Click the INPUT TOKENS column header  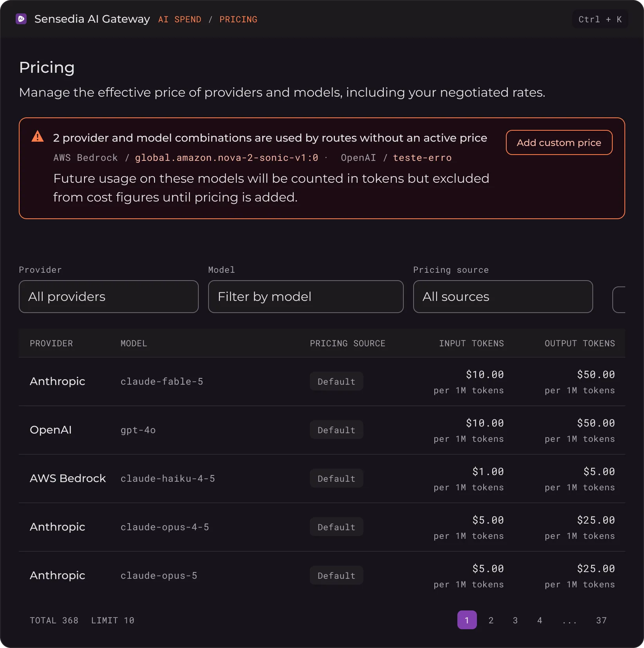click(471, 343)
